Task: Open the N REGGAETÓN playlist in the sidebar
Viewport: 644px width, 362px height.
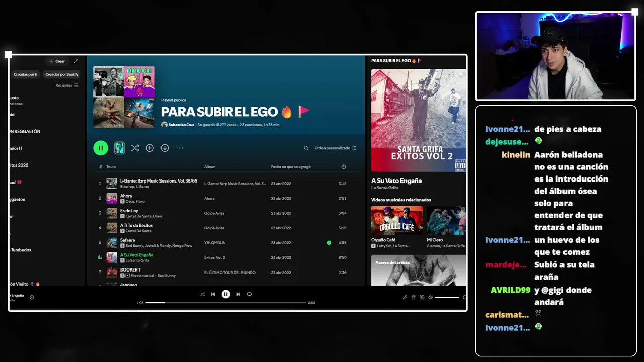Action: coord(25,131)
